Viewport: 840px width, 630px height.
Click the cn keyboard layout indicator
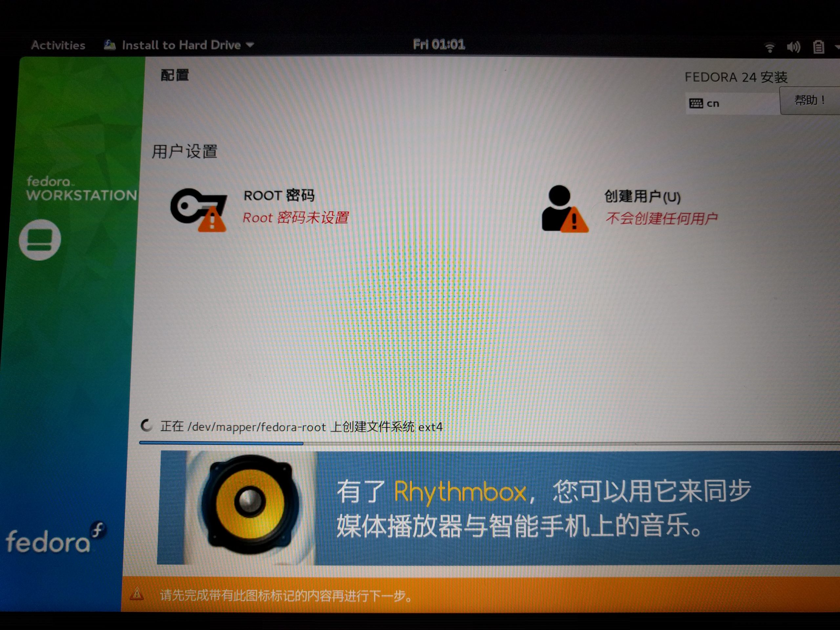point(731,103)
